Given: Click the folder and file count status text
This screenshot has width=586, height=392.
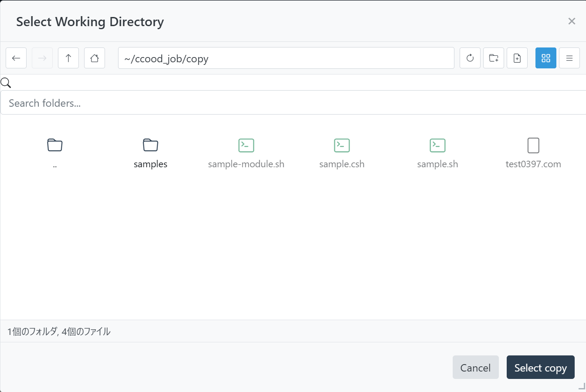Looking at the screenshot, I should click(x=59, y=331).
